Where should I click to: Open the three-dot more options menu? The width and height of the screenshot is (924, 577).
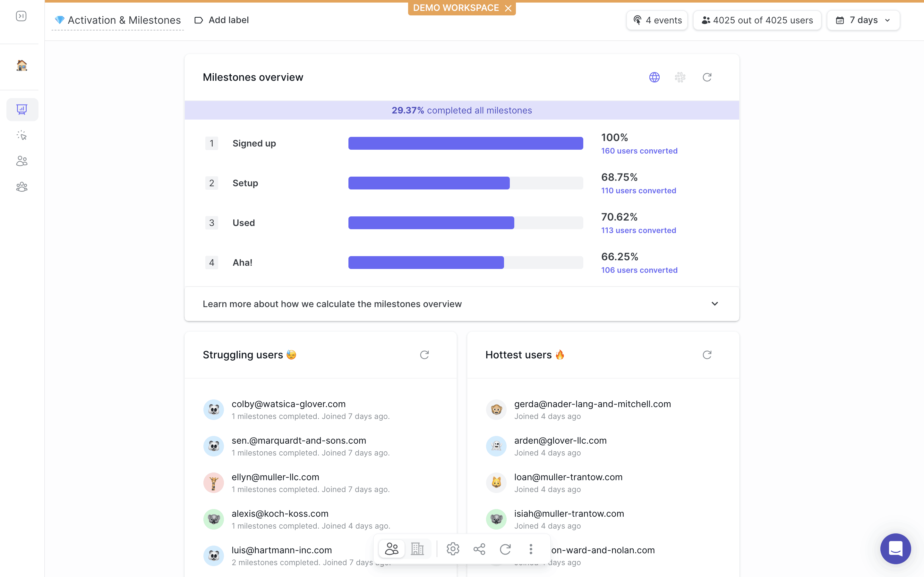point(531,549)
